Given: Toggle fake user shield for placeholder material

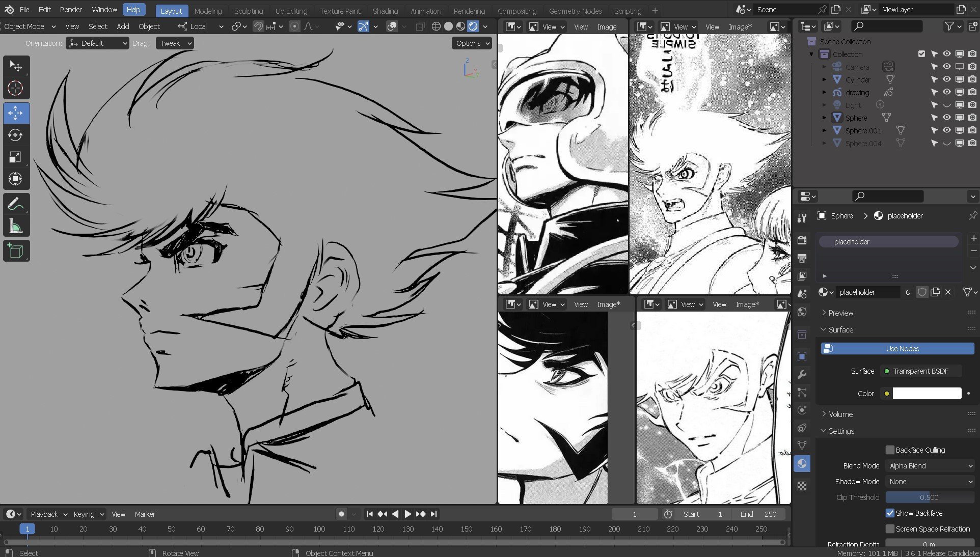Looking at the screenshot, I should pyautogui.click(x=922, y=292).
